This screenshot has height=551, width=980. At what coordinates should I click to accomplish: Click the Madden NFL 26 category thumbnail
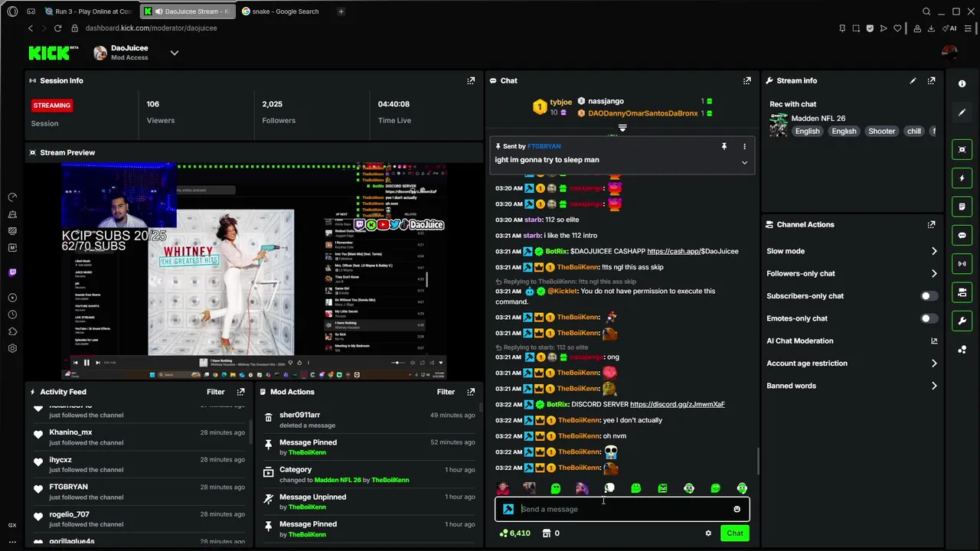click(x=779, y=125)
